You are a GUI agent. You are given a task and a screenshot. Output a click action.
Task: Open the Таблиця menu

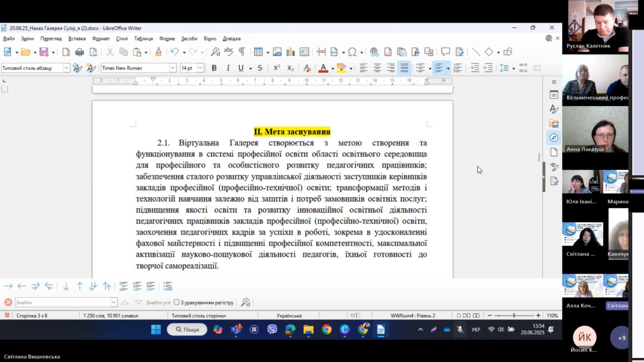point(143,39)
